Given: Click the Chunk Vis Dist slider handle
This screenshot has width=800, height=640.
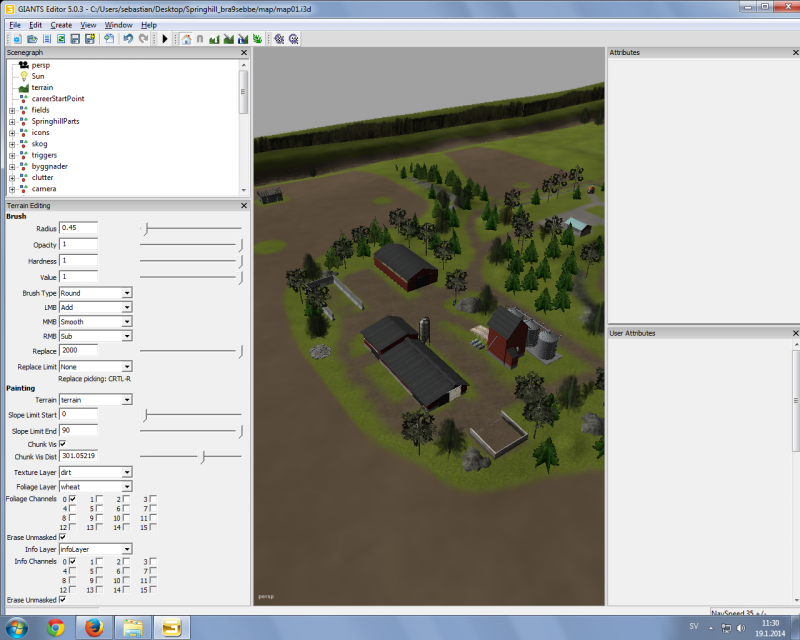Looking at the screenshot, I should tap(203, 457).
